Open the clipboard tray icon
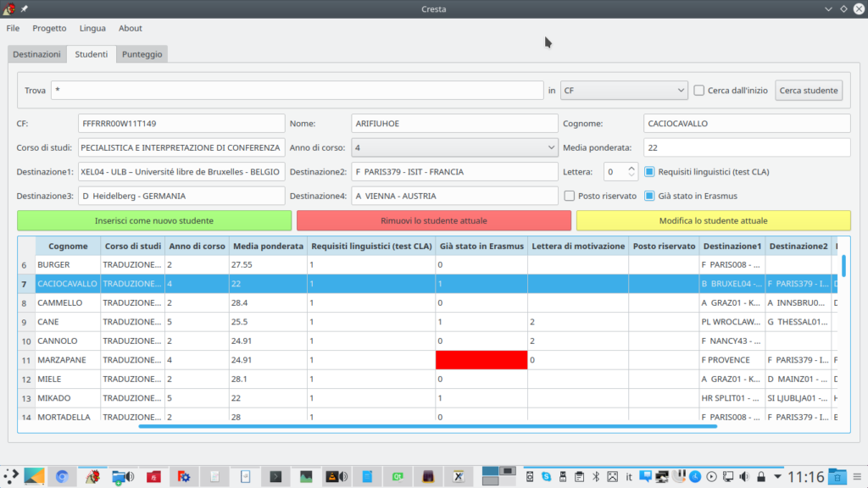 click(579, 477)
